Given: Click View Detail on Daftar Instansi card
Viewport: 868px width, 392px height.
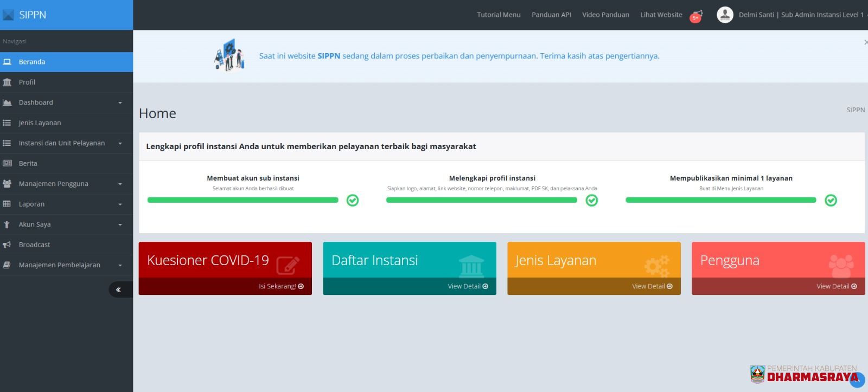Looking at the screenshot, I should (x=468, y=286).
